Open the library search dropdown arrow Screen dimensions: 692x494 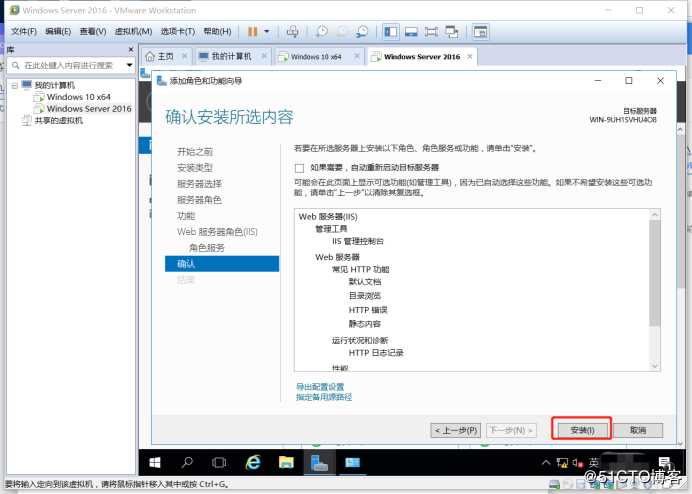(x=129, y=65)
